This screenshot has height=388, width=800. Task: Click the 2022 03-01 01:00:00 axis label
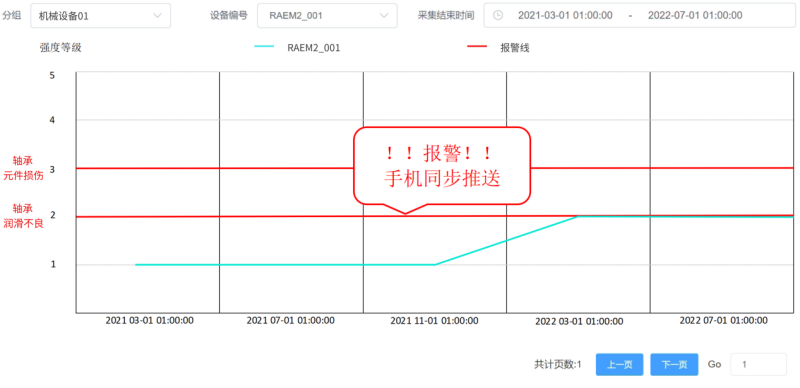click(x=579, y=322)
